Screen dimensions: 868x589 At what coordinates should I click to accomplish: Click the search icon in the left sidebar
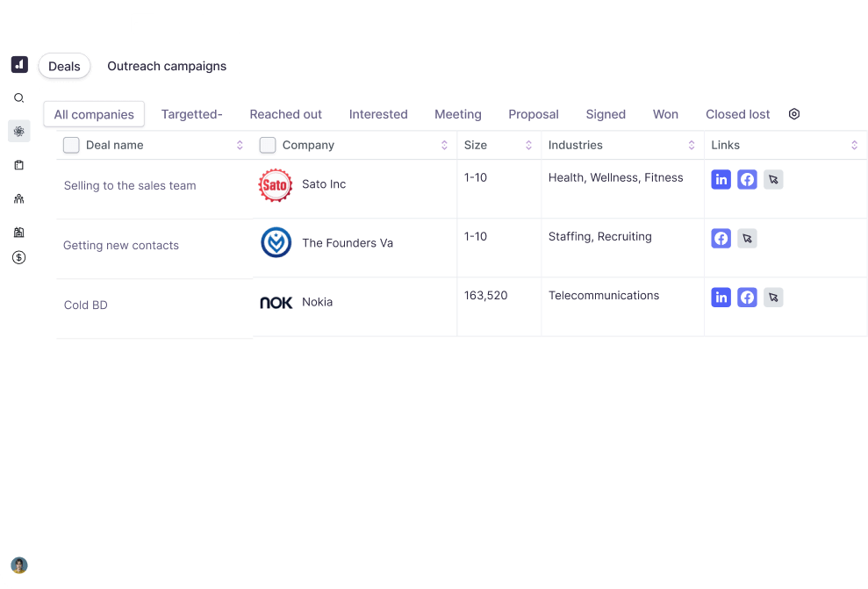[19, 98]
